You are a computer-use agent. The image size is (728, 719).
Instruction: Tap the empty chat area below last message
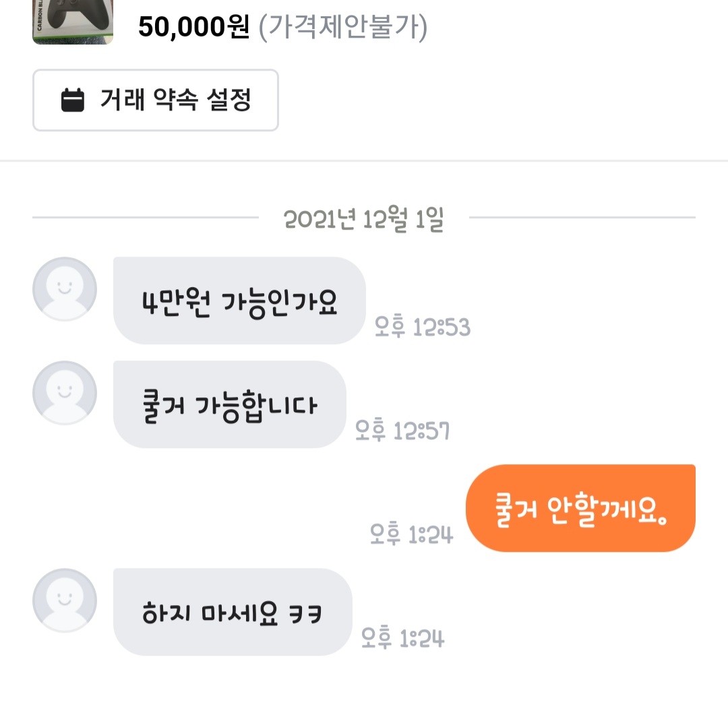point(364,687)
